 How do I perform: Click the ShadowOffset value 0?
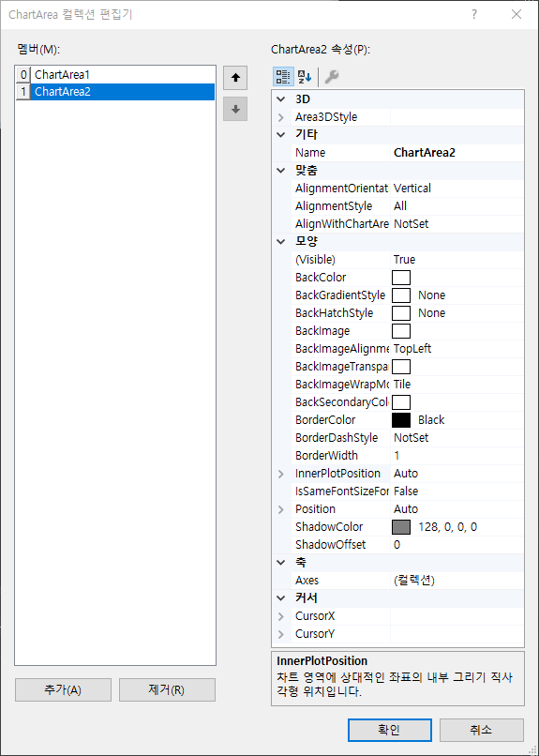pyautogui.click(x=397, y=545)
